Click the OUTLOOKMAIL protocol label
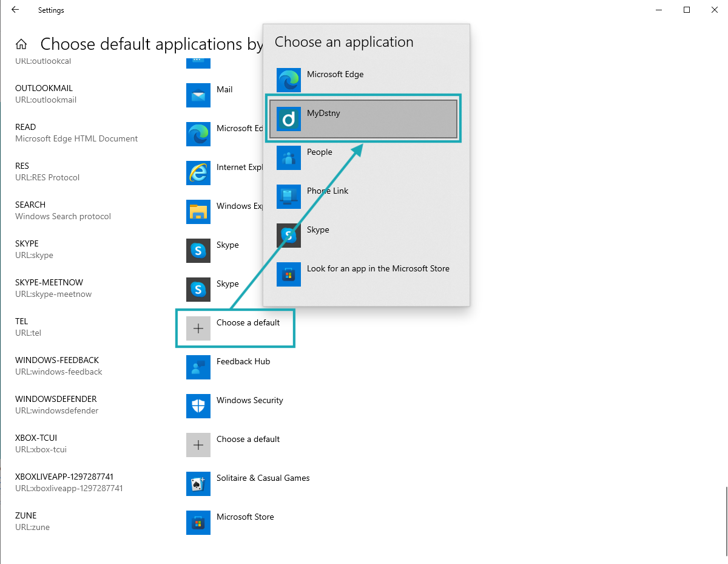The height and width of the screenshot is (564, 728). [x=45, y=88]
